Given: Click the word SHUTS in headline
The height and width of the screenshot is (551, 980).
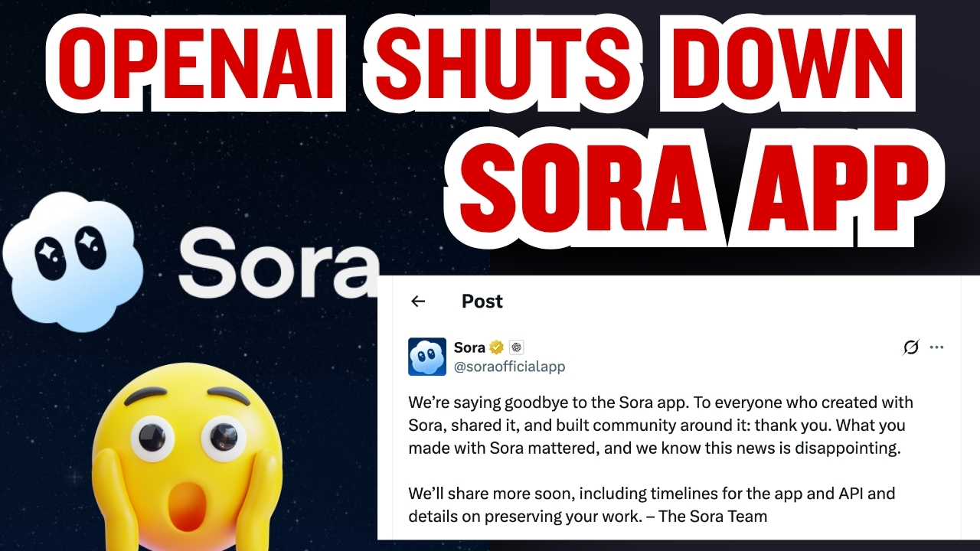Looking at the screenshot, I should (504, 67).
